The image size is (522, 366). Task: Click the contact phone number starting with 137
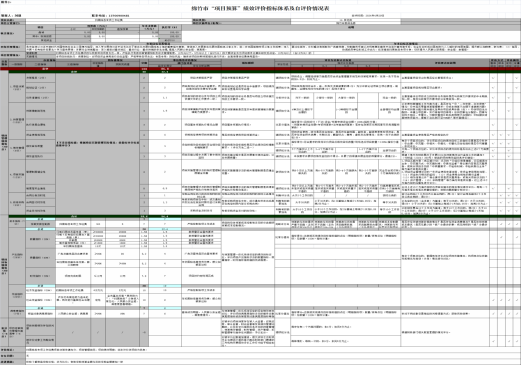(119, 16)
